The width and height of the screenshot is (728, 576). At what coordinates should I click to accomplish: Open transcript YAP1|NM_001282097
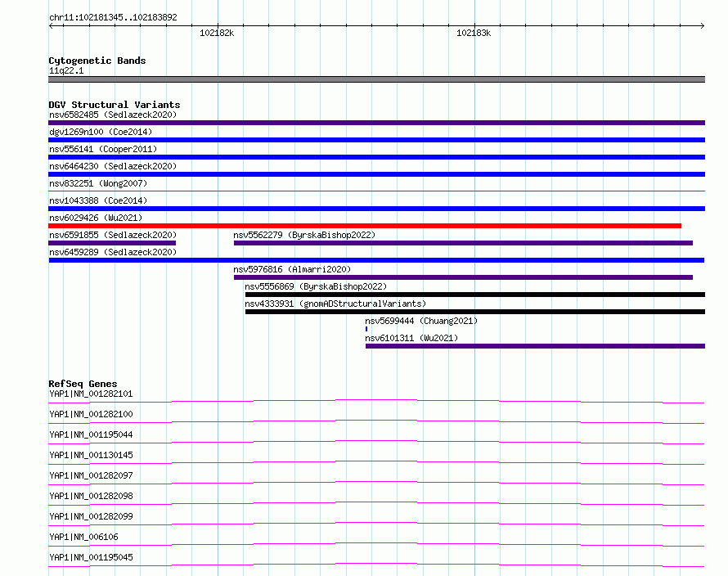[x=91, y=475]
